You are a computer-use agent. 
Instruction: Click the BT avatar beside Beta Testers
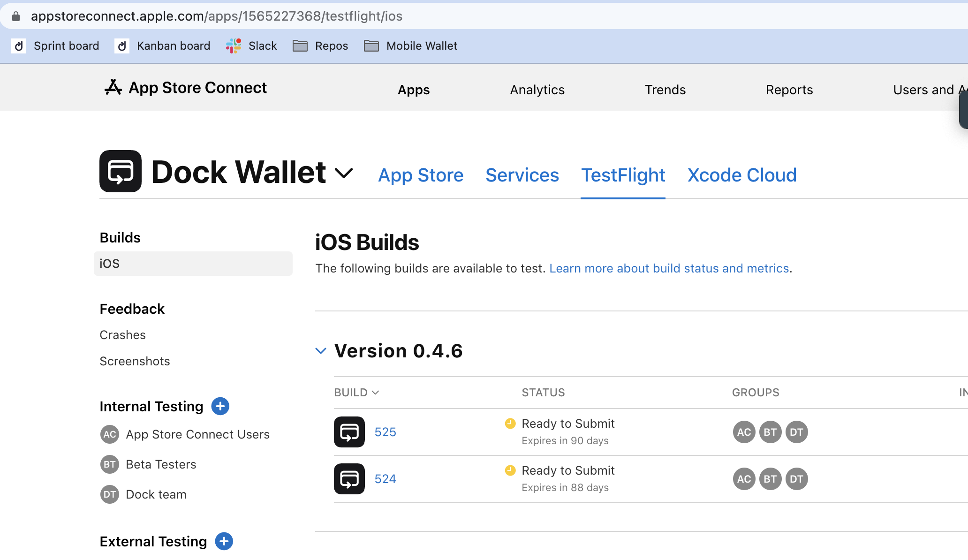pos(110,464)
